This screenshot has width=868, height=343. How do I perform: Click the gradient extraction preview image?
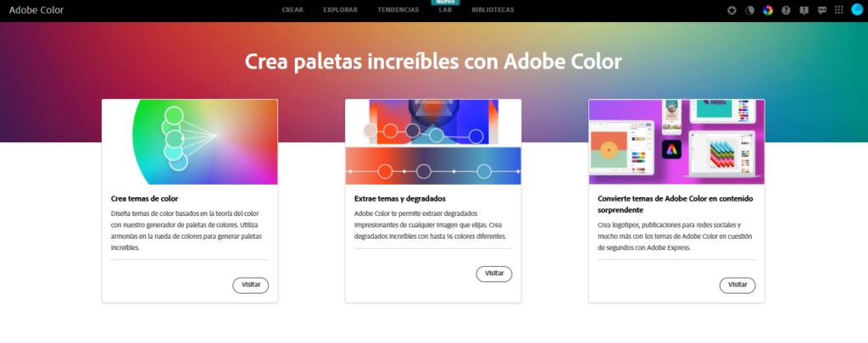click(x=433, y=141)
